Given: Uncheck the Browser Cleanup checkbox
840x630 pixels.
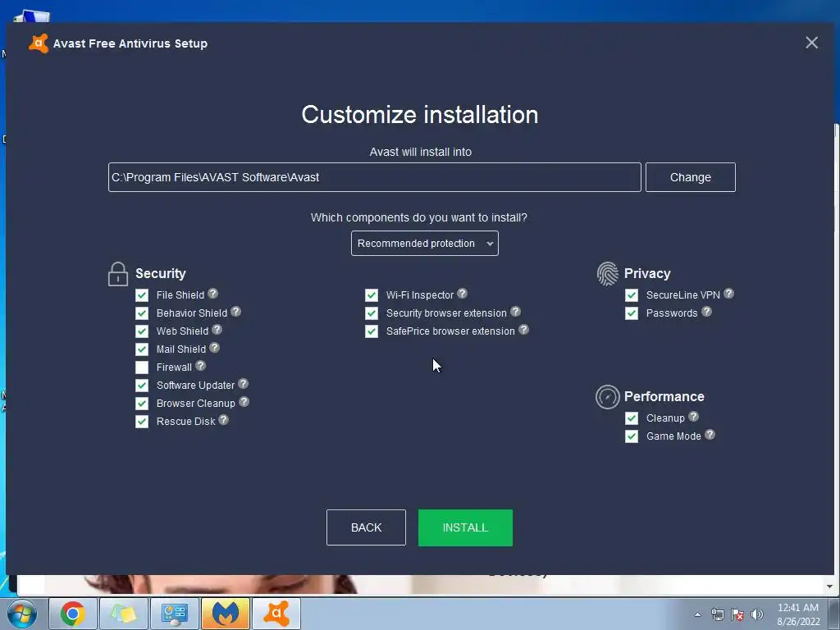Looking at the screenshot, I should click(142, 404).
